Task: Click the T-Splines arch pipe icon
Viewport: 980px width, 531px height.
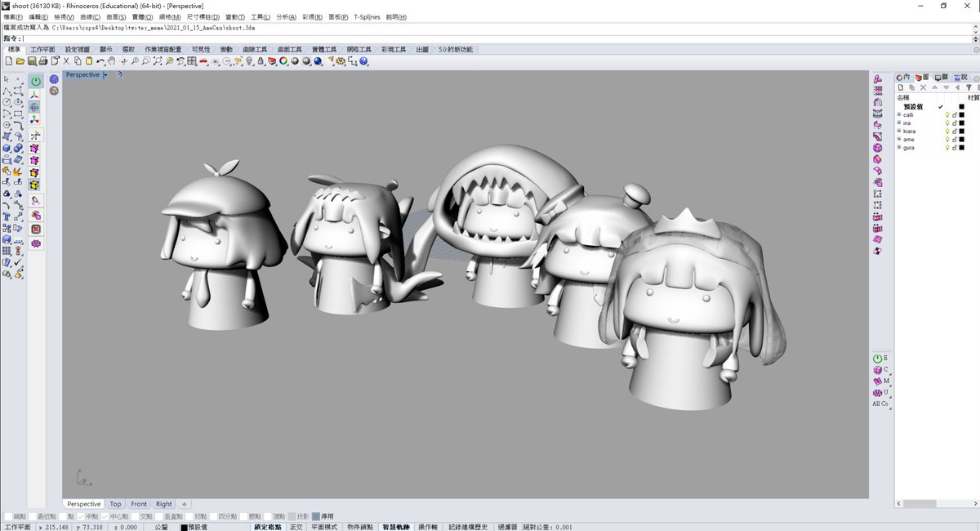Action: coord(878,102)
